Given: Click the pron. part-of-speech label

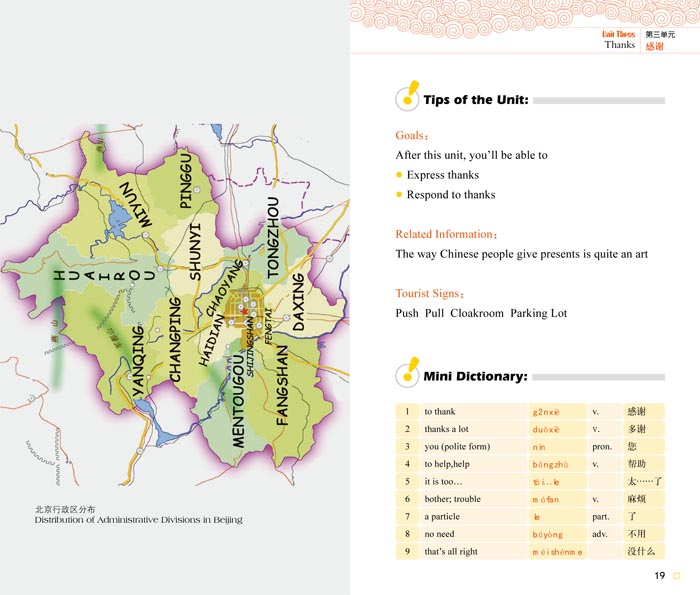Looking at the screenshot, I should (x=602, y=447).
